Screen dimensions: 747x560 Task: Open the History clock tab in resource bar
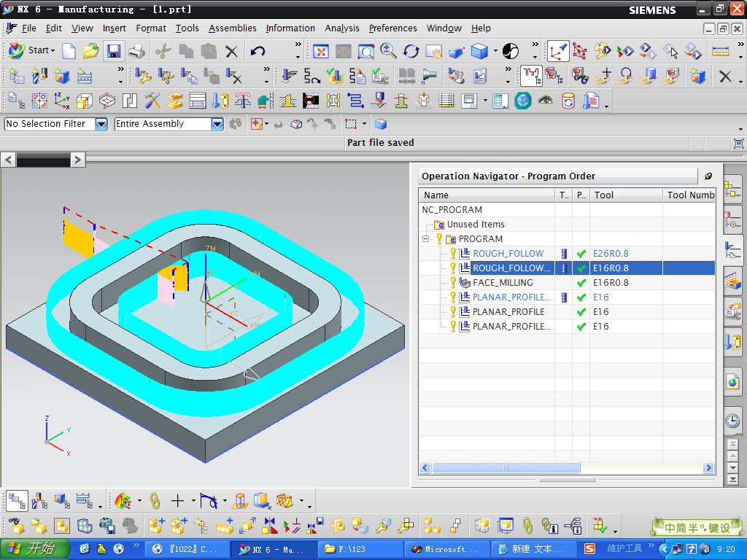tap(732, 421)
